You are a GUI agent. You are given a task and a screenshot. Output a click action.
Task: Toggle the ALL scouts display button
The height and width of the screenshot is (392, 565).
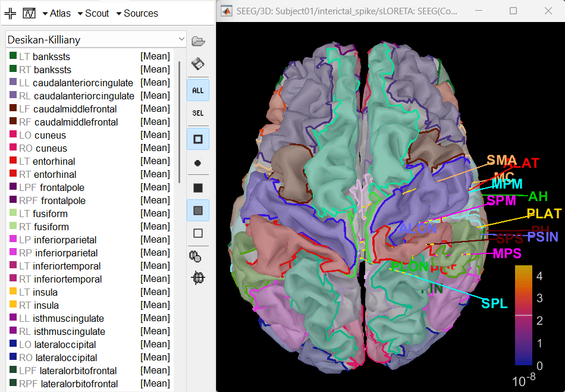(198, 90)
